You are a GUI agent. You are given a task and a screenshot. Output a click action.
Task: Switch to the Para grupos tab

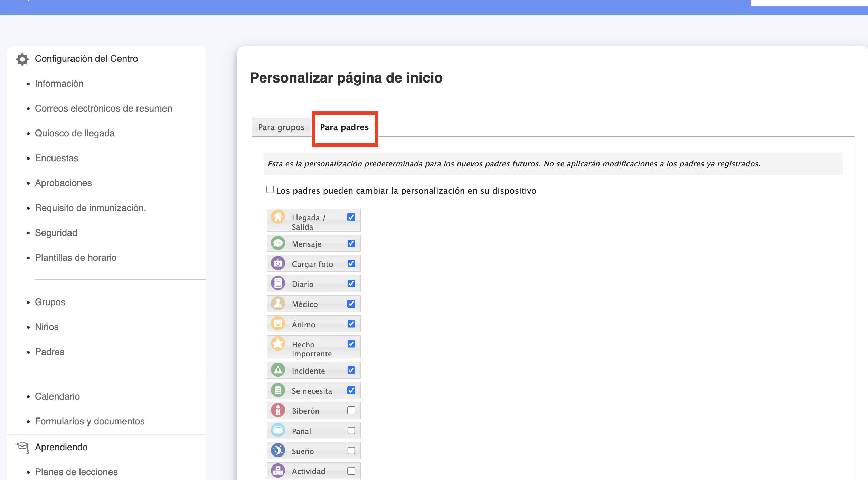click(281, 127)
